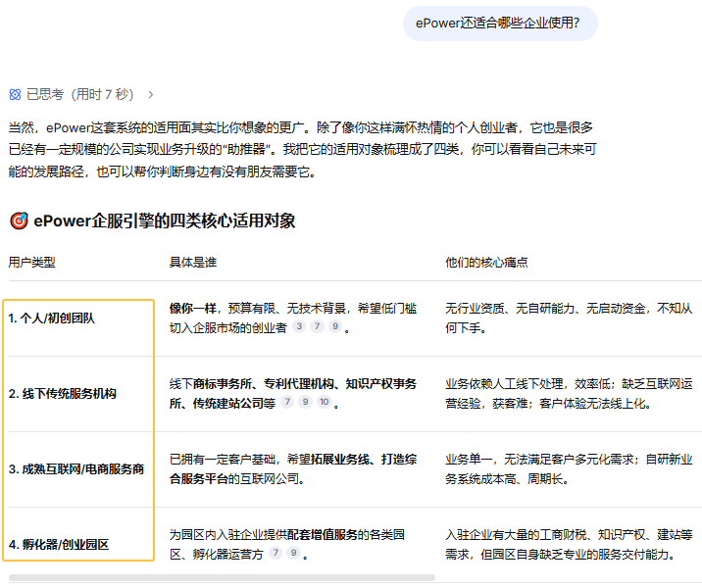Click the deep-thinking icon beside 已思考
Screen dimensions: 702x588
(x=15, y=95)
